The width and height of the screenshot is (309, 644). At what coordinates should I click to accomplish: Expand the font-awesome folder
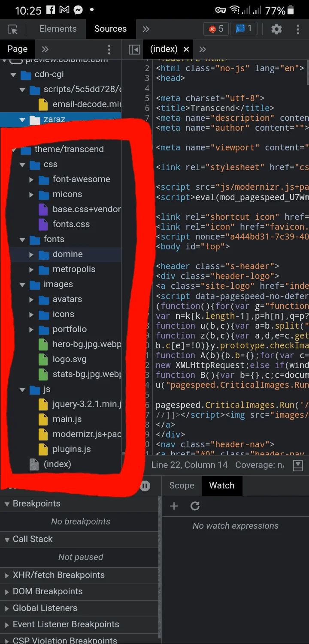31,180
